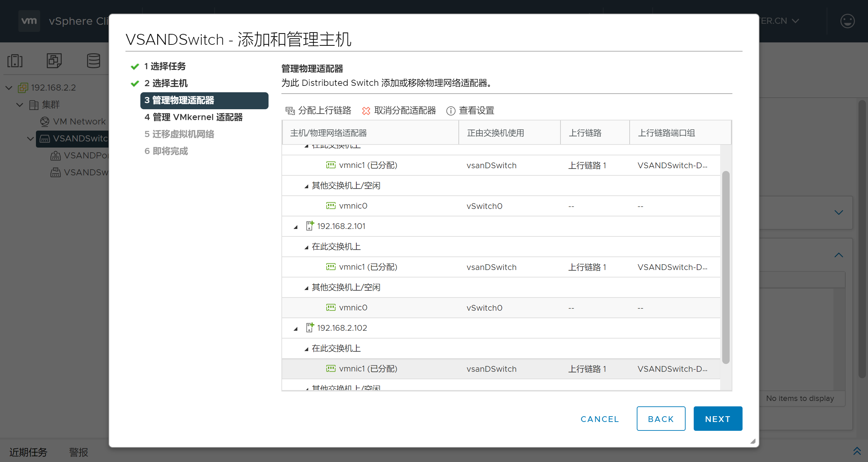Click the VMware vm logo icon
Screen dimensions: 868x462
click(29, 21)
